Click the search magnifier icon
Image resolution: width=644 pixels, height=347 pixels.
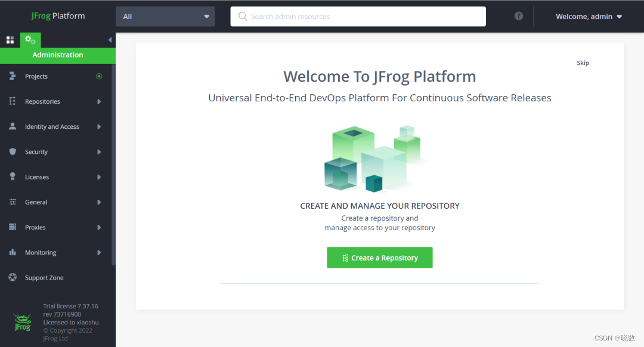tap(243, 16)
